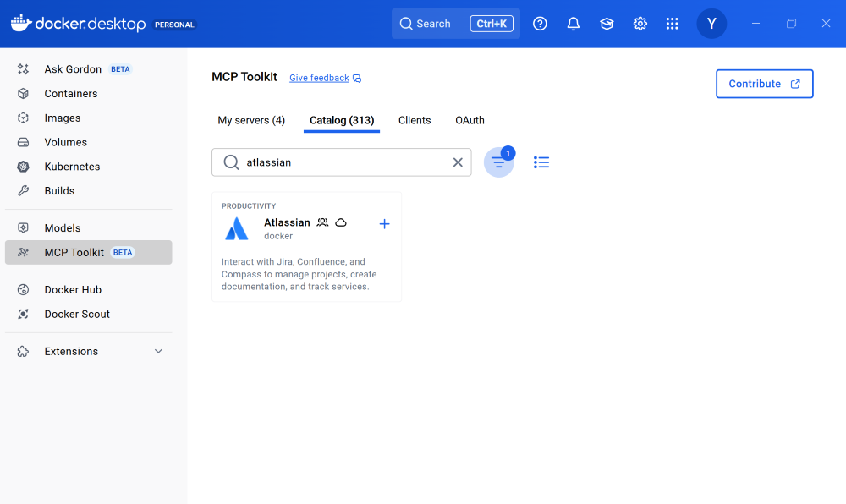846x504 pixels.
Task: Click the Give feedback link
Action: (x=319, y=77)
